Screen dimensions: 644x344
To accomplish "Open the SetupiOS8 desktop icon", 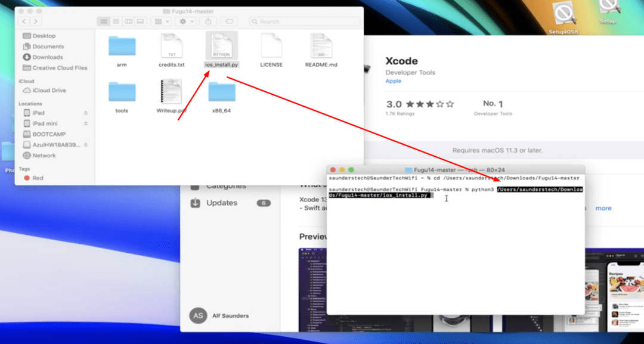I will pos(563,18).
